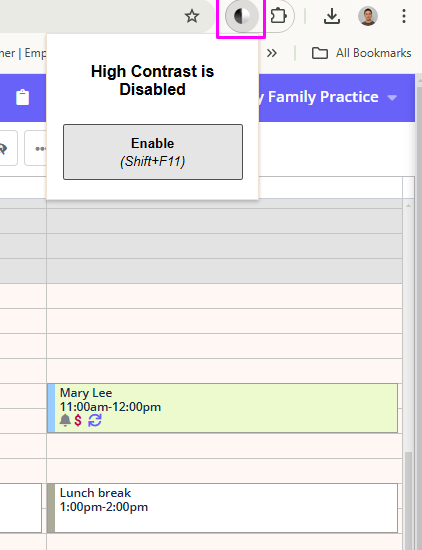Expand the Family Practice dropdown arrow

click(392, 98)
